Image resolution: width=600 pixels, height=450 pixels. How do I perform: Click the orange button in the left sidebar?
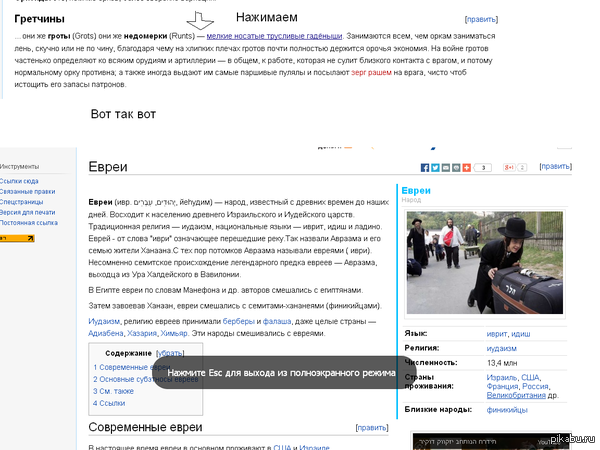(x=17, y=238)
